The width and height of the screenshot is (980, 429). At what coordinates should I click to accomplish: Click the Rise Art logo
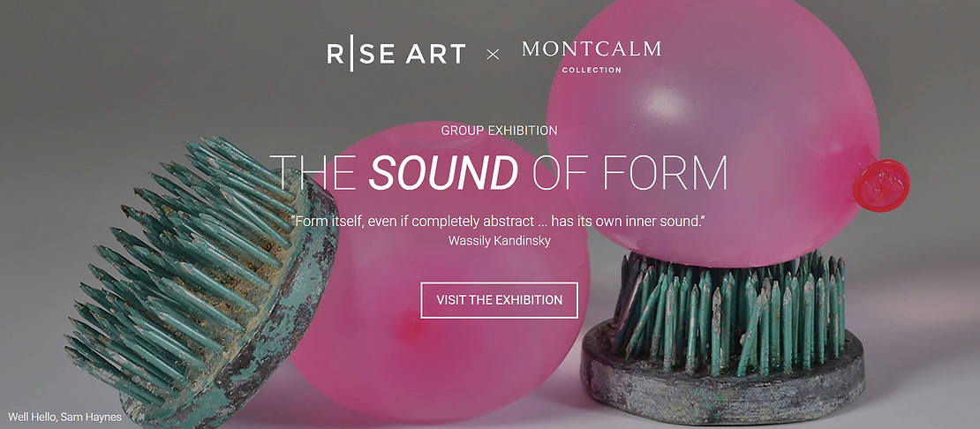click(396, 54)
